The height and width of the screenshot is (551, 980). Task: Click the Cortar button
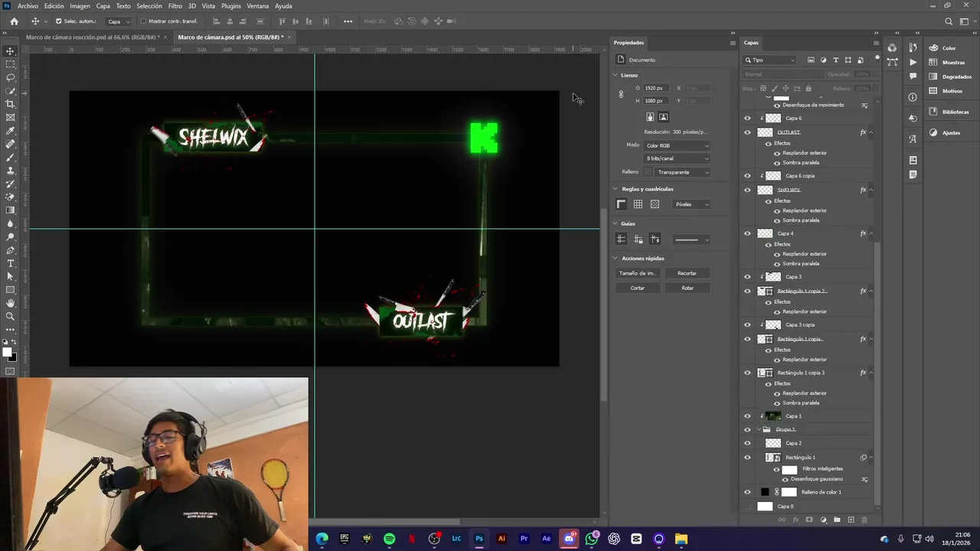pyautogui.click(x=637, y=288)
